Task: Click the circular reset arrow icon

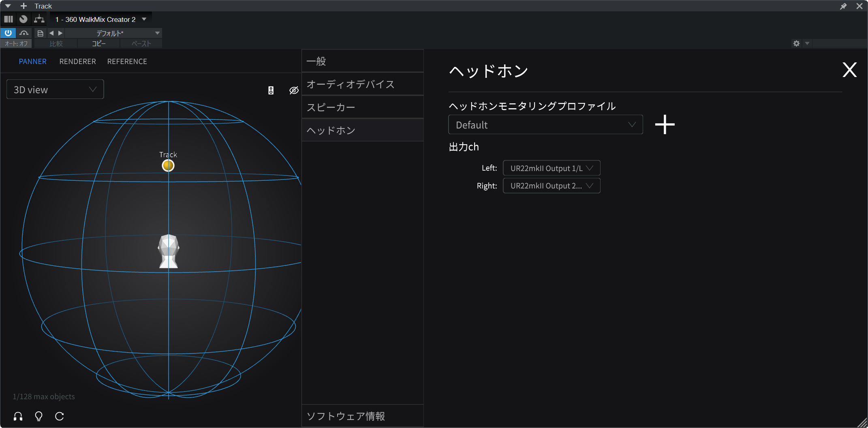Action: coord(60,416)
